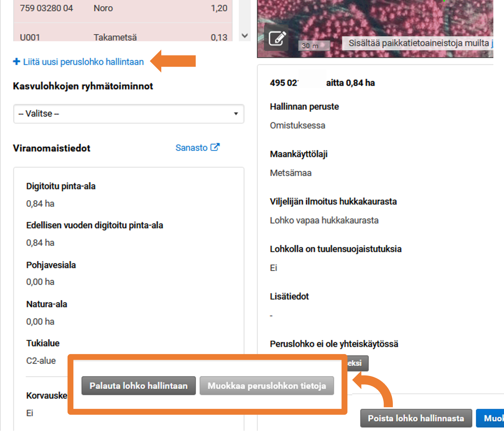Click the external-link icon beside Sanasto
Screen dimensions: 504x440
click(x=215, y=147)
